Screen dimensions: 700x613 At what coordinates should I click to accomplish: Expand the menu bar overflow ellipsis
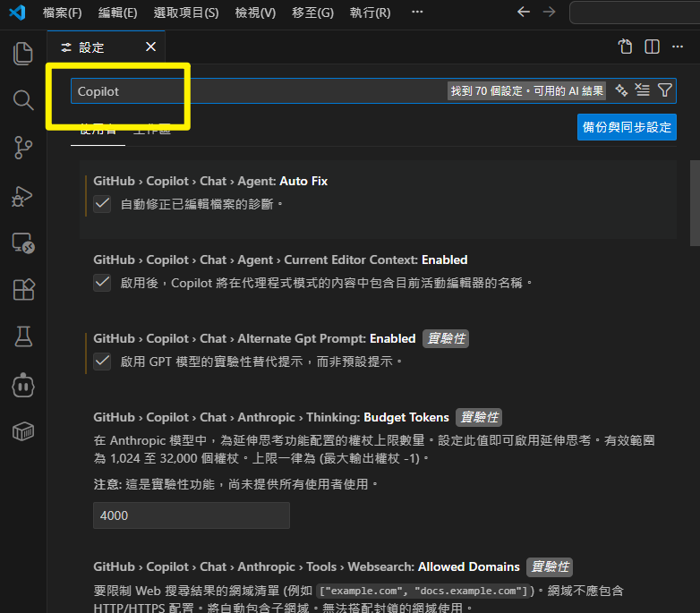[417, 12]
